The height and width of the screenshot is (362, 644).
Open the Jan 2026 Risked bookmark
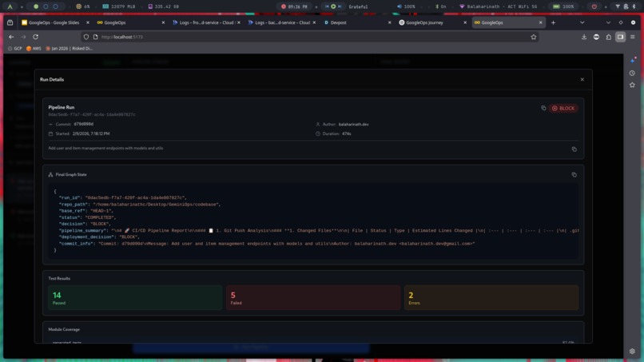coord(69,49)
